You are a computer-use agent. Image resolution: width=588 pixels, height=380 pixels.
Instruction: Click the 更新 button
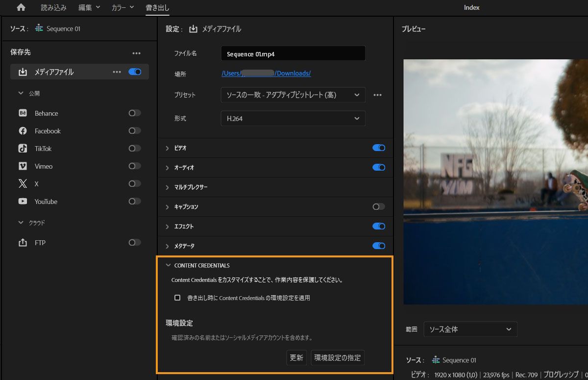[x=296, y=357]
